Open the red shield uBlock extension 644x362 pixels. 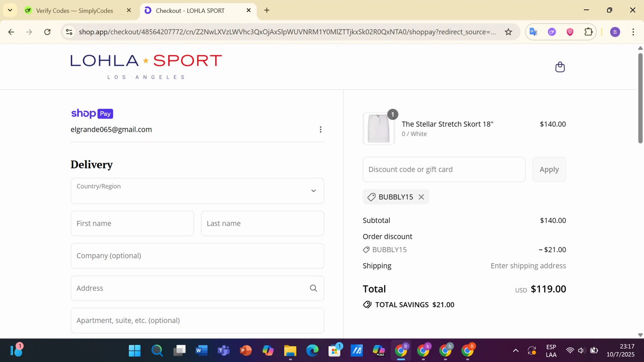click(x=570, y=32)
